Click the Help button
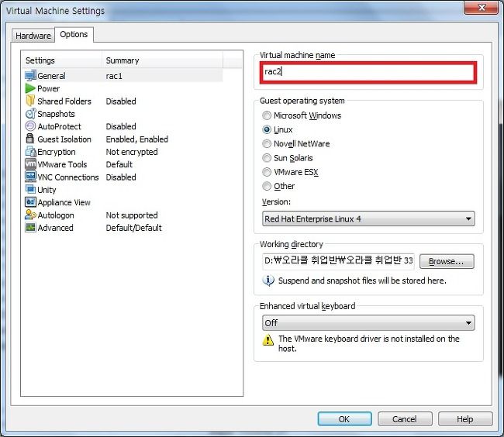This screenshot has height=437, width=504. (465, 419)
